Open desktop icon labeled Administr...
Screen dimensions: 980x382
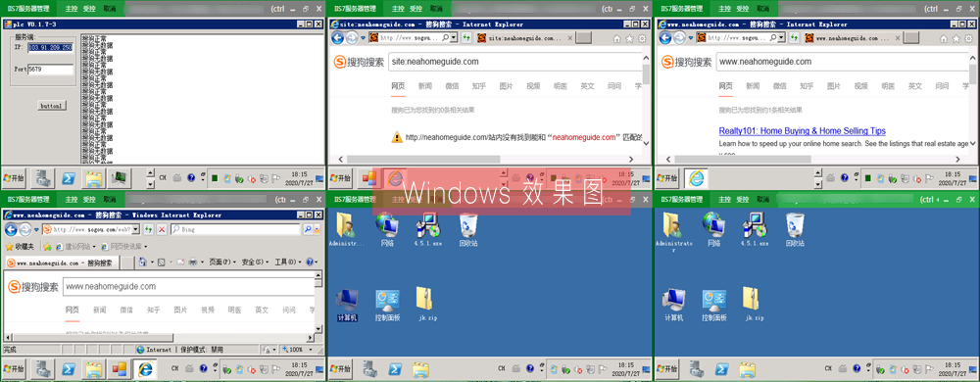coord(346,230)
